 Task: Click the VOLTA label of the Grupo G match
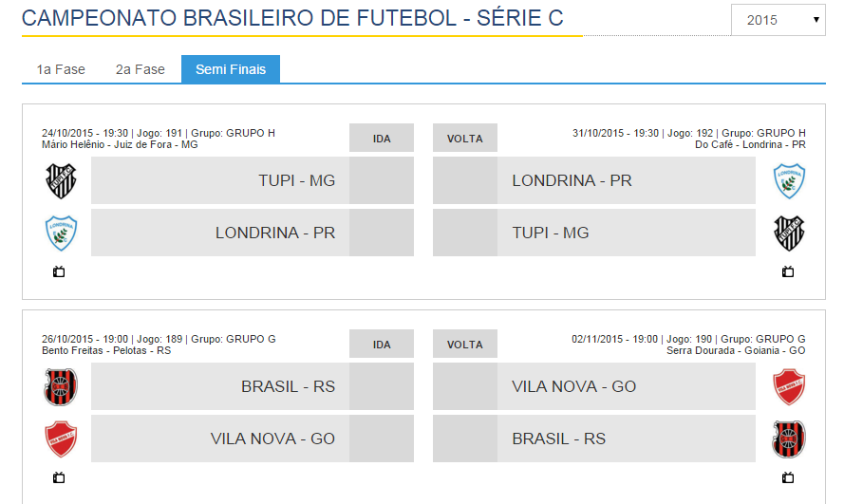tap(465, 345)
